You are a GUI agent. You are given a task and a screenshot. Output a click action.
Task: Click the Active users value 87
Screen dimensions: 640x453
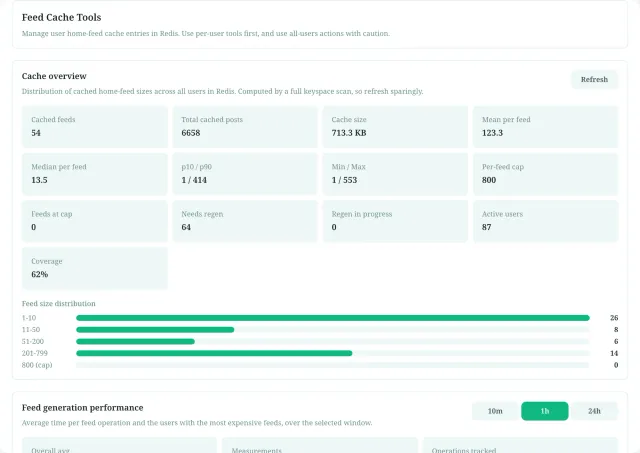(x=487, y=227)
